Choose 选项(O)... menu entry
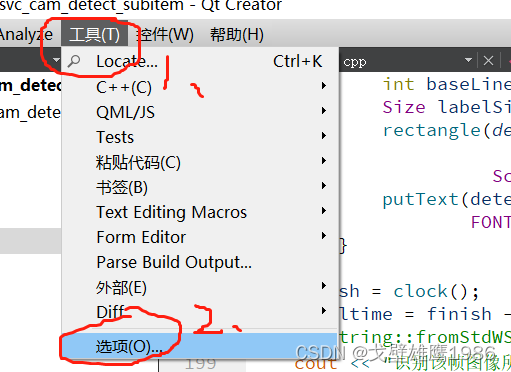Viewport: 511px width, 372px height. coord(200,346)
